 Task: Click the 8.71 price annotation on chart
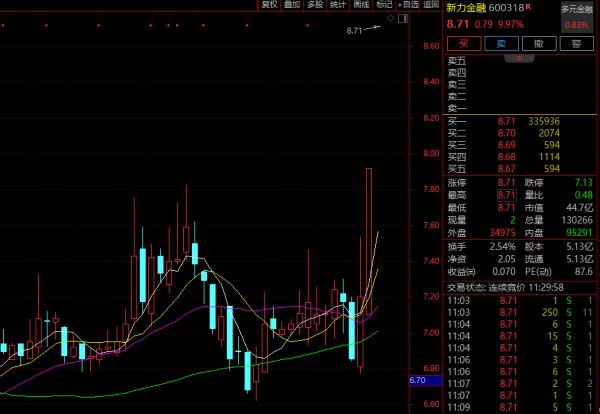pos(354,31)
